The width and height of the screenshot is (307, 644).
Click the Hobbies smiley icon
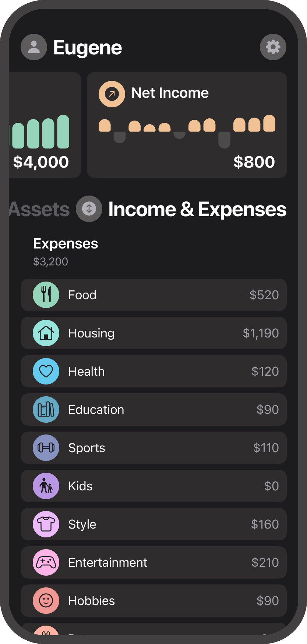(46, 600)
